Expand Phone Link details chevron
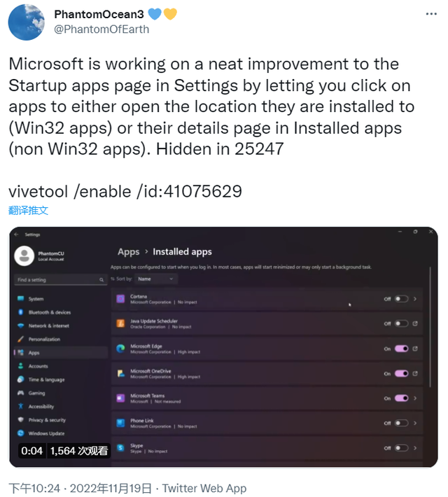 tap(416, 423)
